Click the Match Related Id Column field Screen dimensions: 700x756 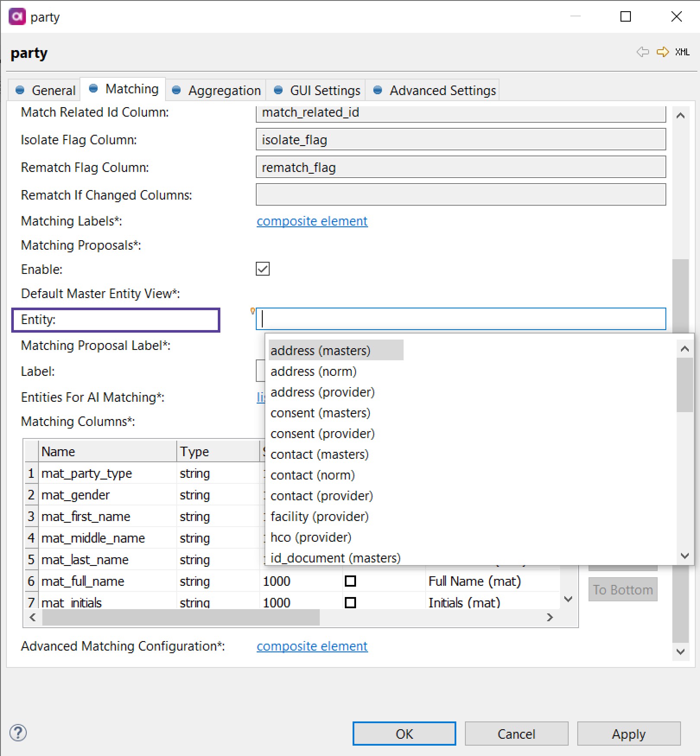click(x=461, y=114)
